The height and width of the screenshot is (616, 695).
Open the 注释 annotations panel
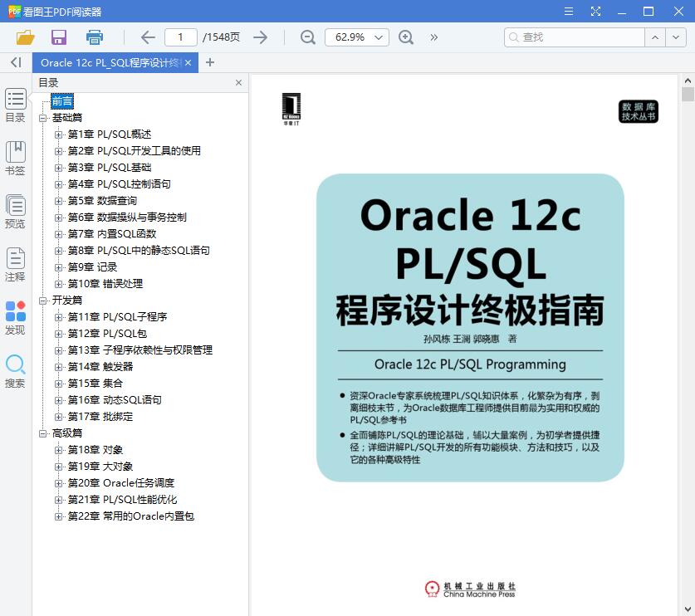click(x=15, y=265)
